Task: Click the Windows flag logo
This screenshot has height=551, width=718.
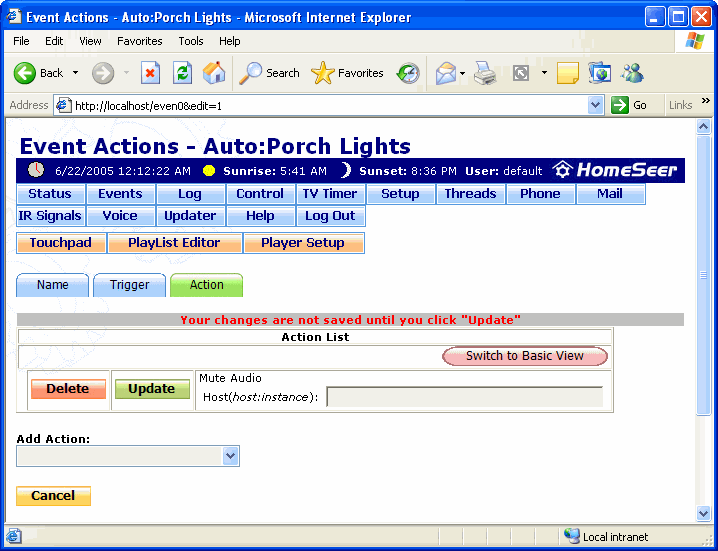Action: pyautogui.click(x=695, y=41)
